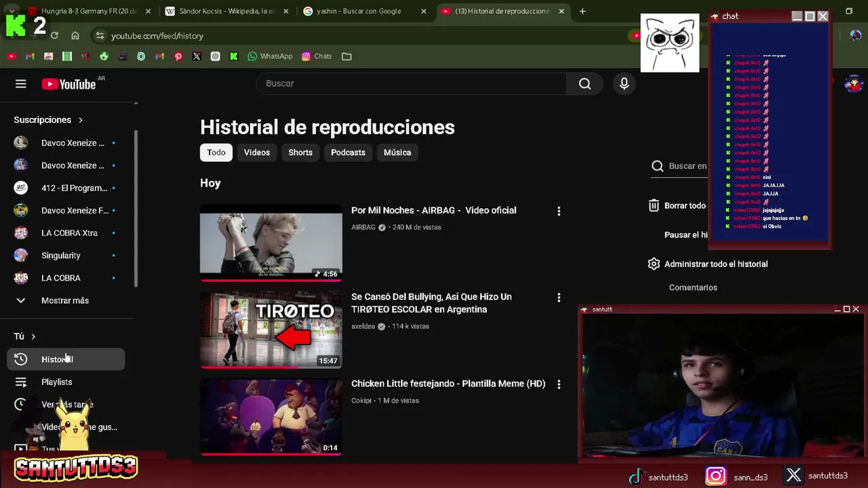Viewport: 868px width, 488px height.
Task: Open the Kick bookmark icon
Action: click(234, 56)
